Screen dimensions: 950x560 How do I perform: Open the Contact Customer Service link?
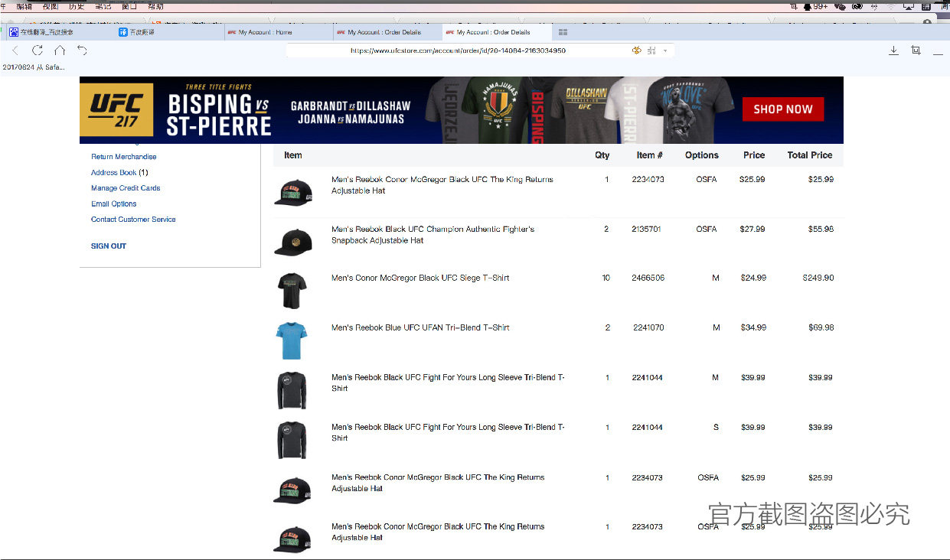[133, 220]
